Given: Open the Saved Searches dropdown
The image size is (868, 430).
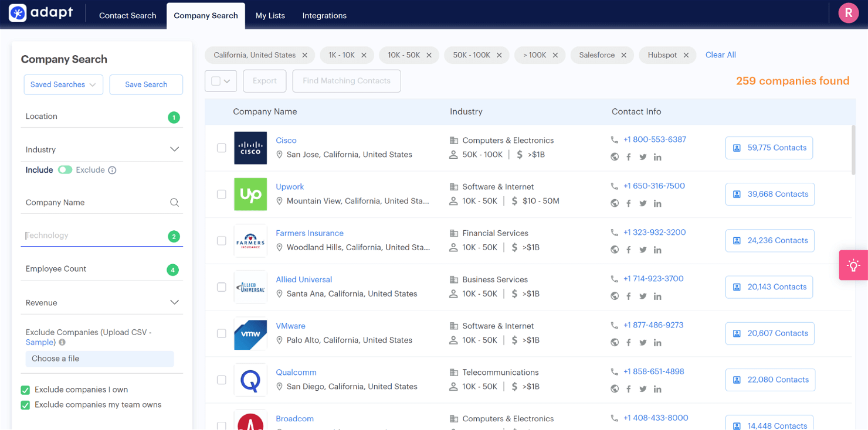Looking at the screenshot, I should [63, 84].
